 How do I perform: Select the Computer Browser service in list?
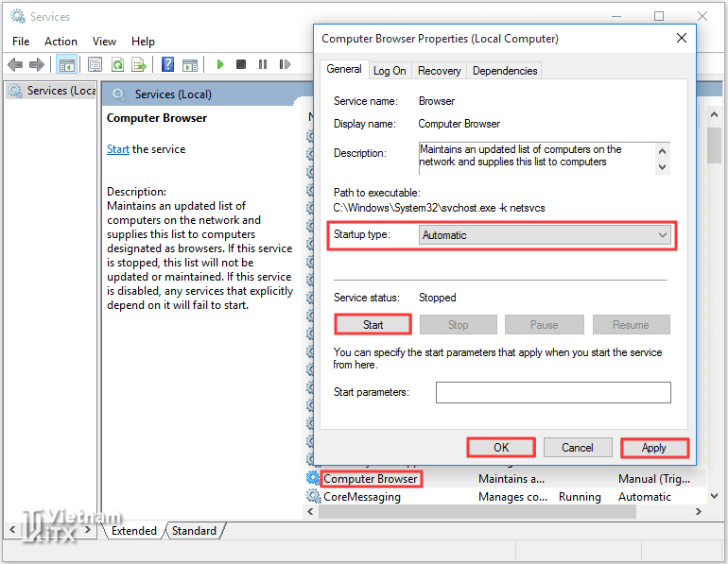pos(371,479)
